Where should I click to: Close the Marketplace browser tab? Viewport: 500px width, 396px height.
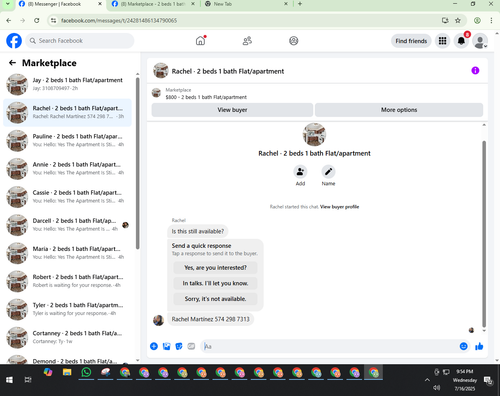point(193,4)
